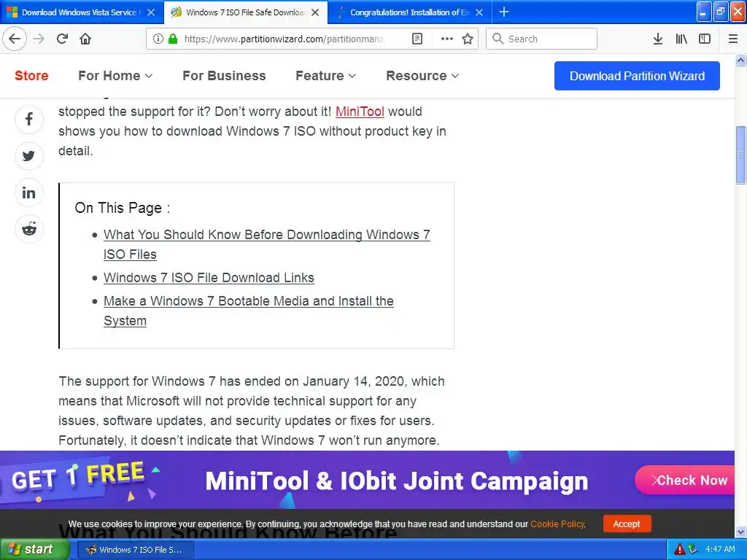Click the red alert tray icon
The image size is (747, 560).
pyautogui.click(x=679, y=549)
